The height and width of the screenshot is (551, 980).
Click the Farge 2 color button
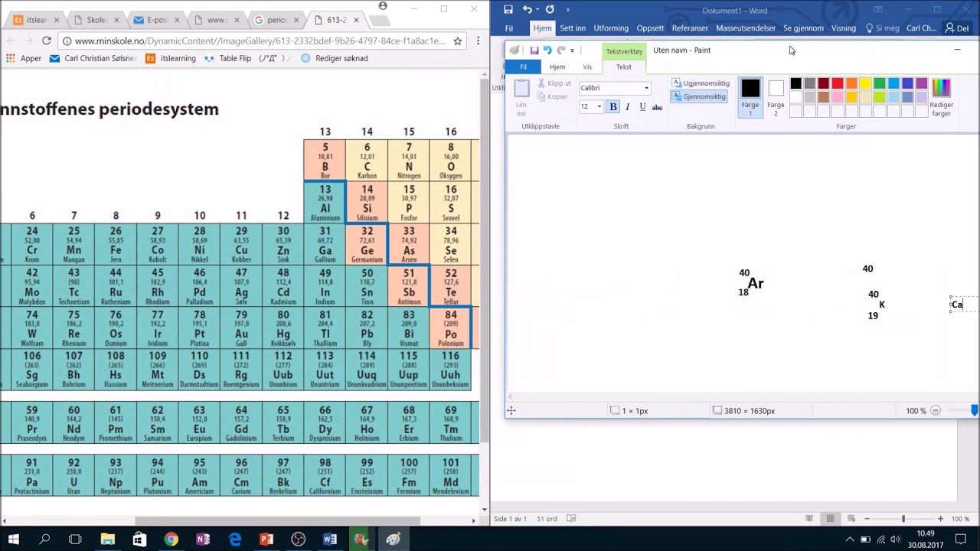[776, 97]
